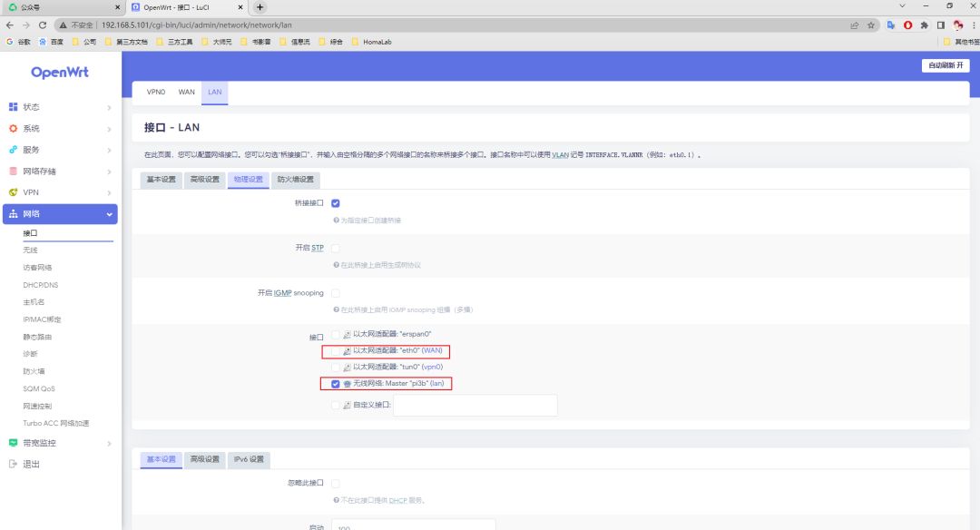Uncheck the 桥接接口 checkbox
The height and width of the screenshot is (530, 980).
click(336, 203)
